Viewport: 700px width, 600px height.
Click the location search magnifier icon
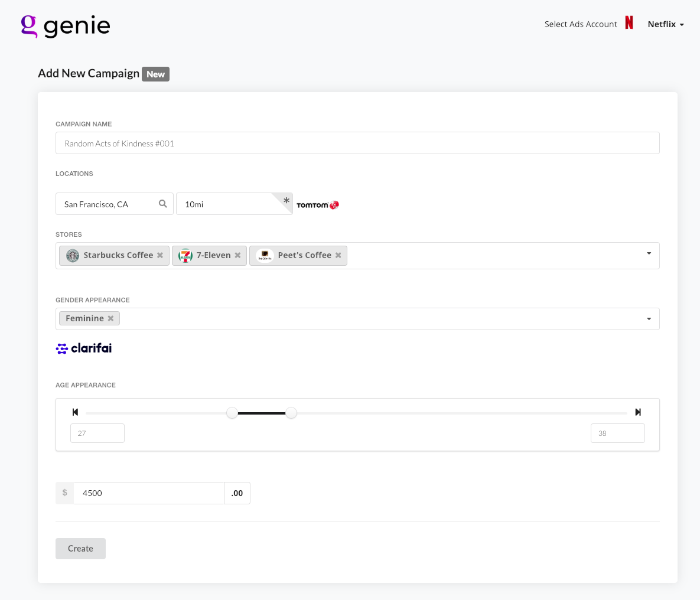[163, 204]
